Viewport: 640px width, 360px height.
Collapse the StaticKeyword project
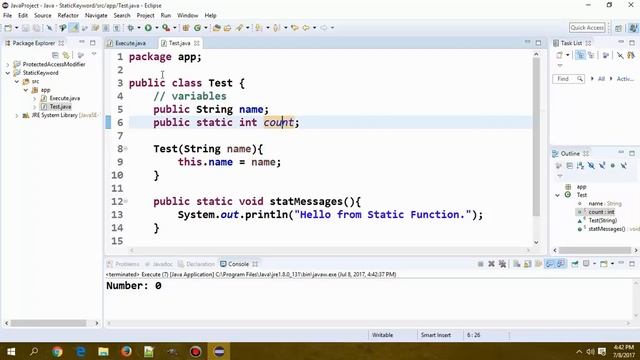8,73
